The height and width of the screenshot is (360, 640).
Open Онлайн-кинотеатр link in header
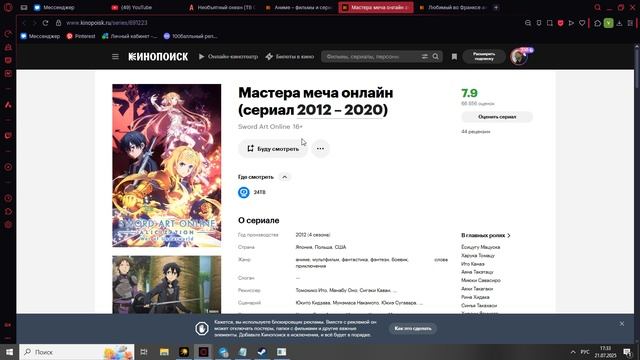pyautogui.click(x=229, y=57)
